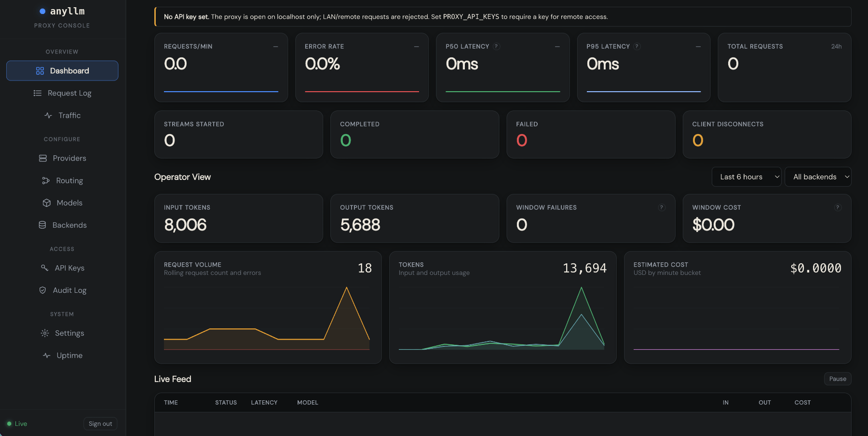Open the Uptime page

point(62,355)
